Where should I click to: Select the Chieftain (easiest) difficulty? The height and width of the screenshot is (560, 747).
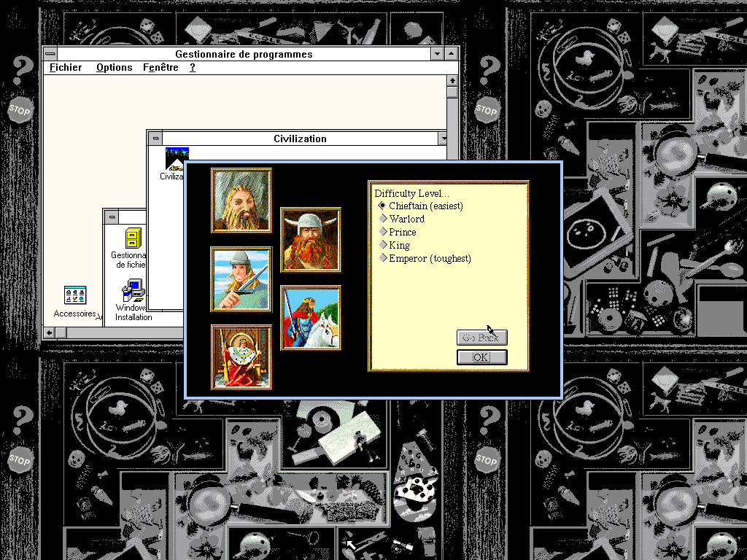pyautogui.click(x=420, y=206)
